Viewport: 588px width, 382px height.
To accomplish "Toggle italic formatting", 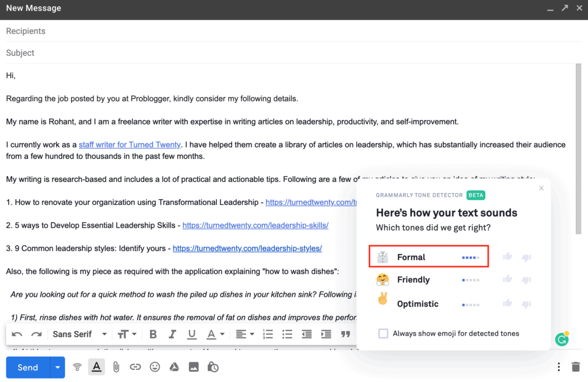I will (x=172, y=334).
